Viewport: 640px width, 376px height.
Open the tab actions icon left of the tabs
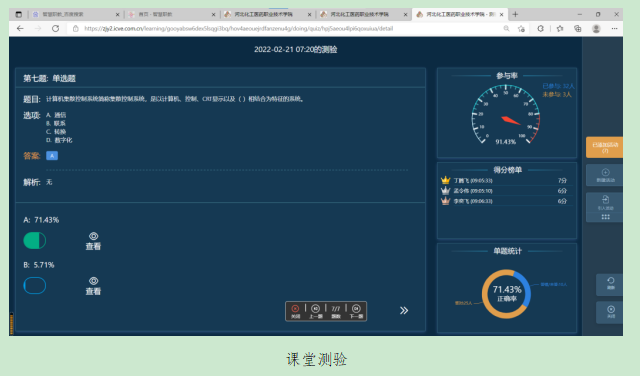(x=18, y=14)
